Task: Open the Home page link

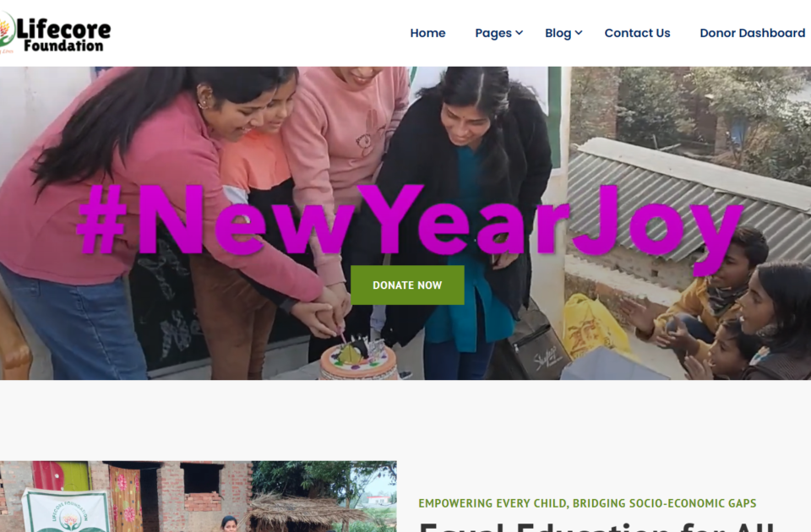Action: 427,33
